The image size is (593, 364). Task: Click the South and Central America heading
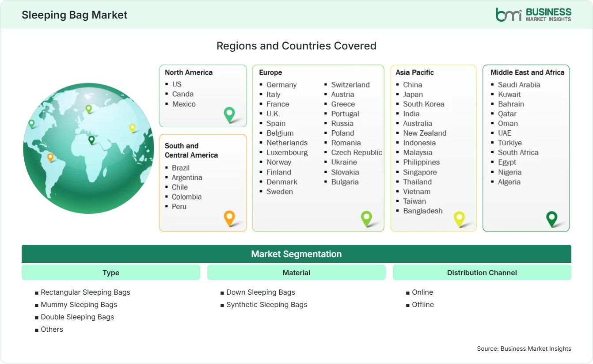click(x=191, y=150)
